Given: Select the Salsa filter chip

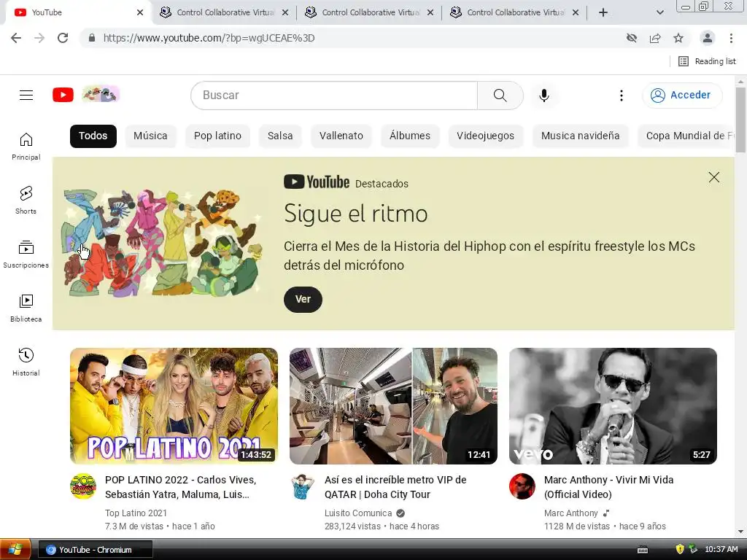Looking at the screenshot, I should [x=280, y=136].
